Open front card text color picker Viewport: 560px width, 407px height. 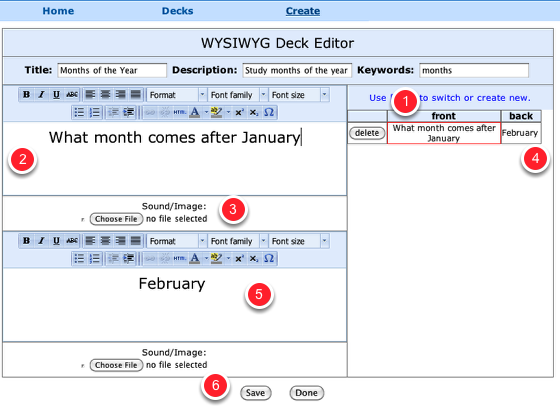pos(195,112)
